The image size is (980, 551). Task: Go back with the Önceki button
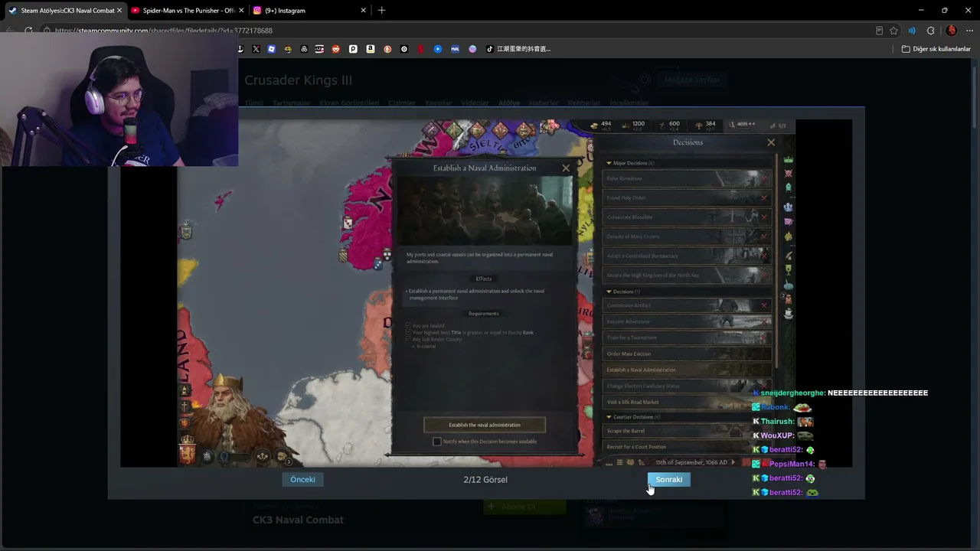[x=302, y=480]
